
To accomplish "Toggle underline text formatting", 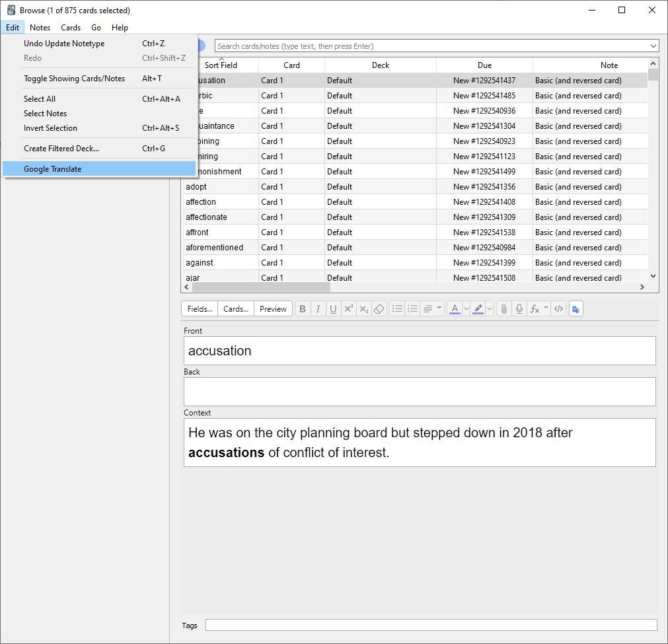I will click(x=333, y=309).
